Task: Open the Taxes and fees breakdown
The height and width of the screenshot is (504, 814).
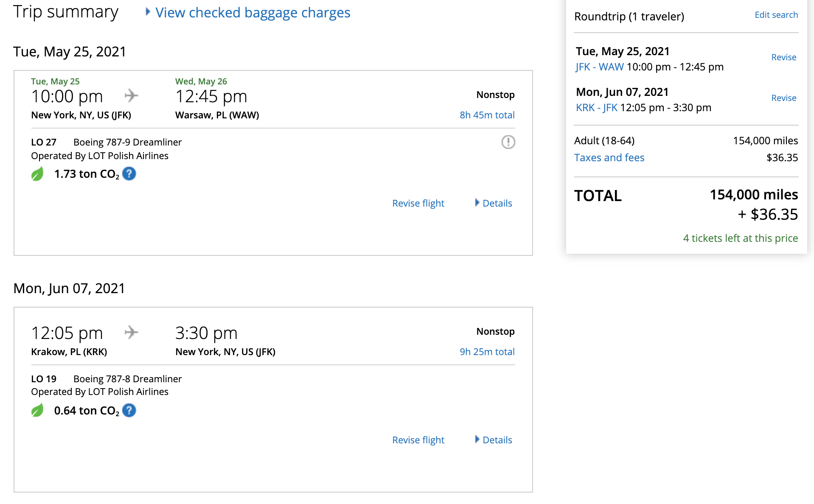Action: [609, 158]
